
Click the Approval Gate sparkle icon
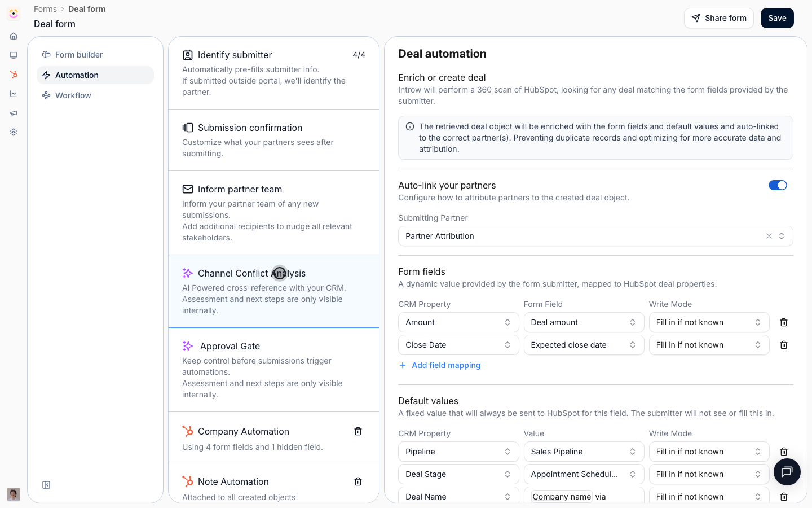pos(188,346)
